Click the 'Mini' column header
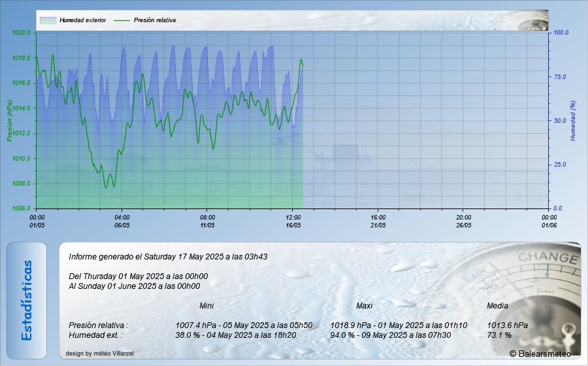The image size is (588, 366). point(206,306)
